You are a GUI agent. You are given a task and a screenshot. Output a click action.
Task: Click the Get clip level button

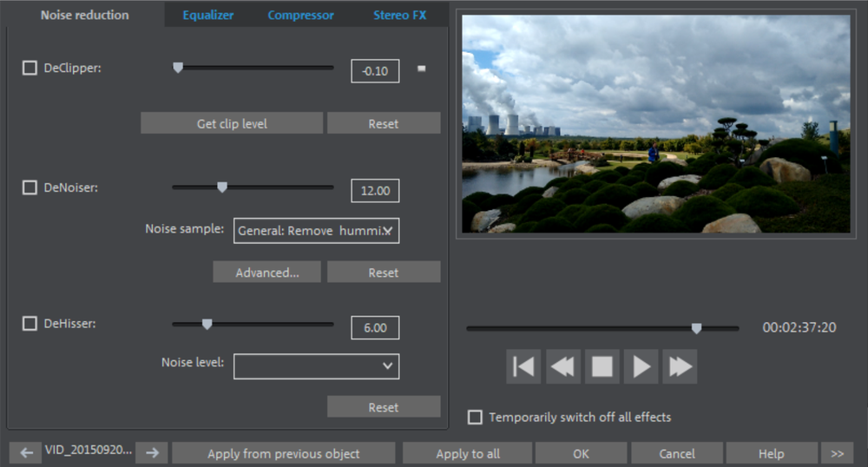[x=232, y=123]
